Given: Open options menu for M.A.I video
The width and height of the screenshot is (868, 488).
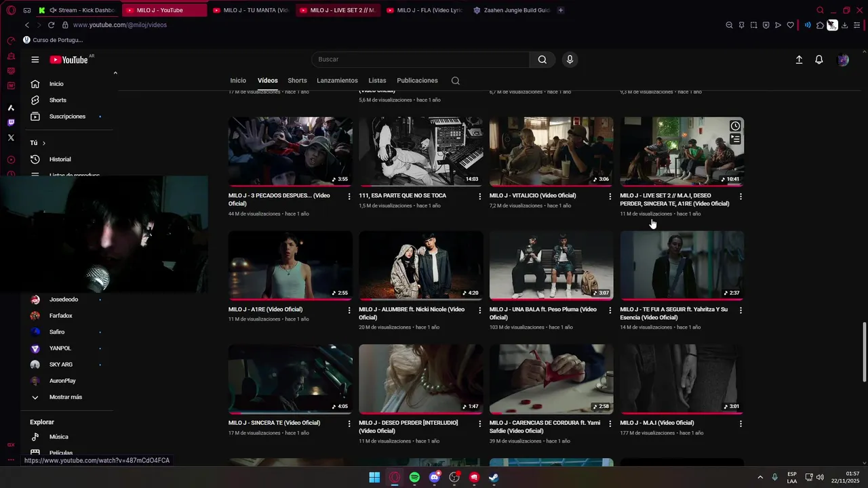Looking at the screenshot, I should coord(741,424).
